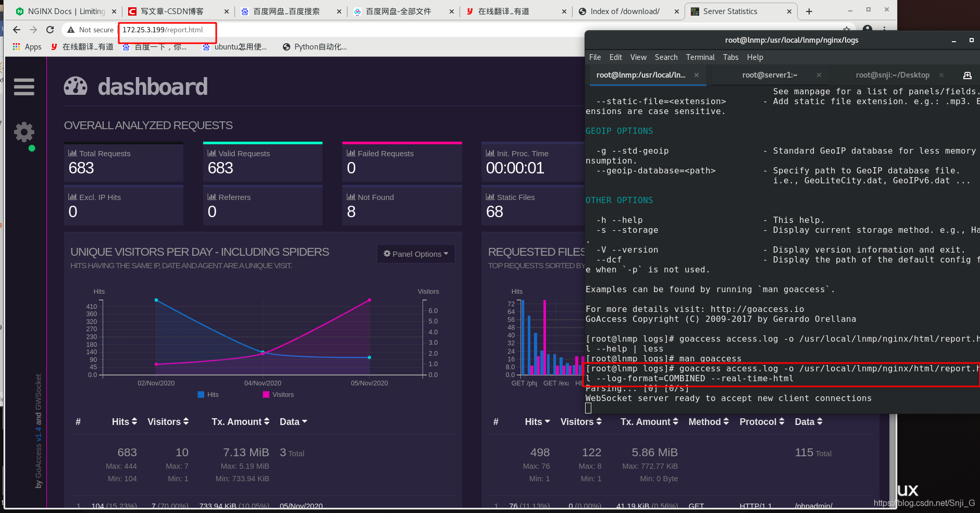Open the GoAccess hamburger menu
Image resolution: width=980 pixels, height=513 pixels.
pos(24,86)
